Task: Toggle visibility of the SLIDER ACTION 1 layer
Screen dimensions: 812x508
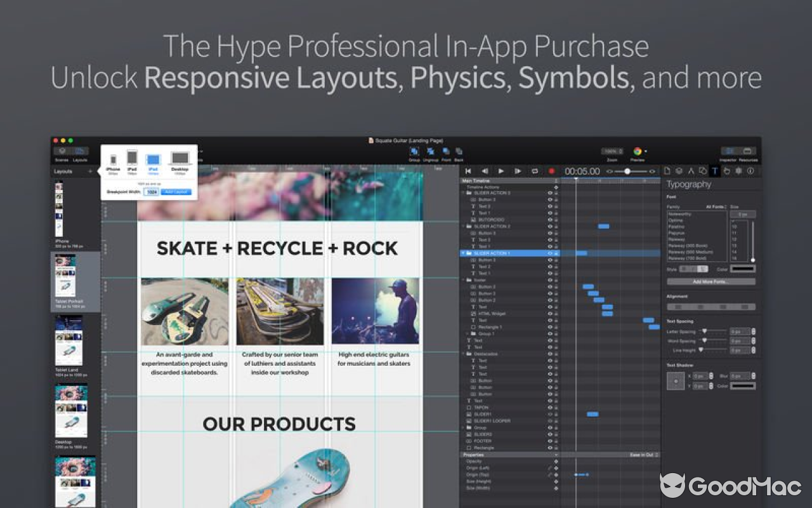Action: (550, 253)
